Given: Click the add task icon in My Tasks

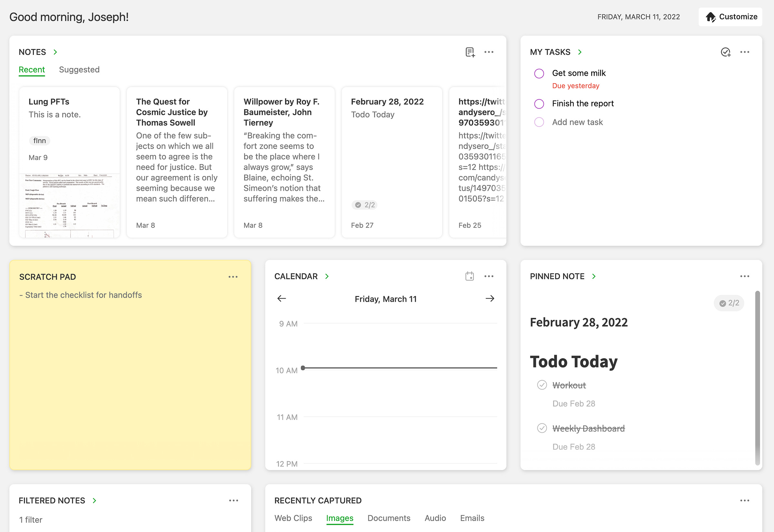Looking at the screenshot, I should point(726,52).
